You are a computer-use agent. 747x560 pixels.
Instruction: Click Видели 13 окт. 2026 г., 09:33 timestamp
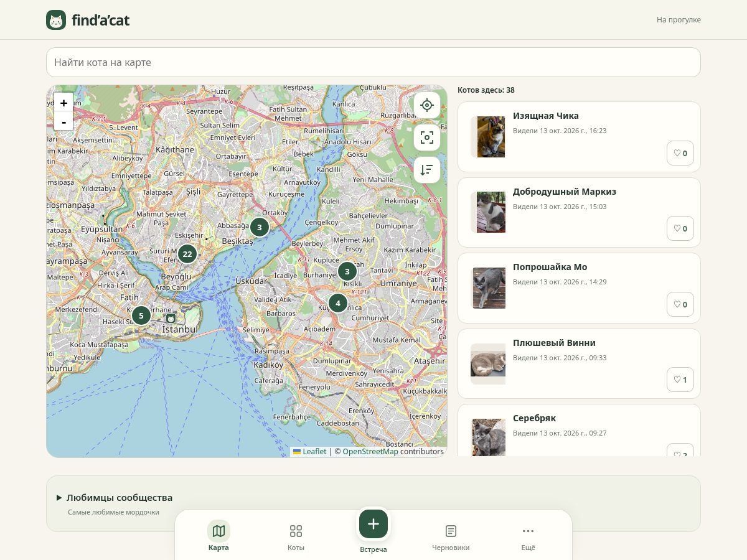click(560, 358)
